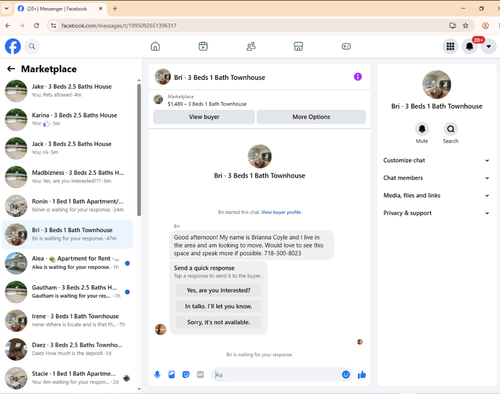Click the conversation header avatar for Bri
This screenshot has width=500, height=394.
(x=163, y=77)
